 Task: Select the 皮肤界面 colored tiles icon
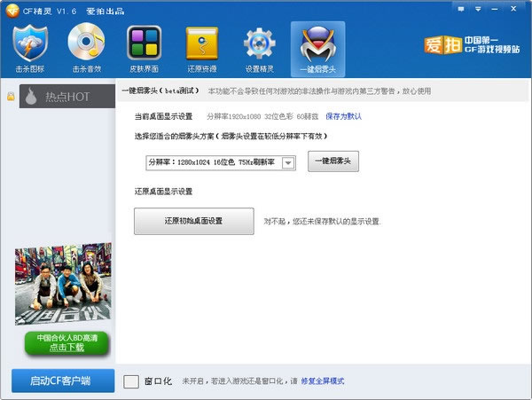pyautogui.click(x=144, y=43)
